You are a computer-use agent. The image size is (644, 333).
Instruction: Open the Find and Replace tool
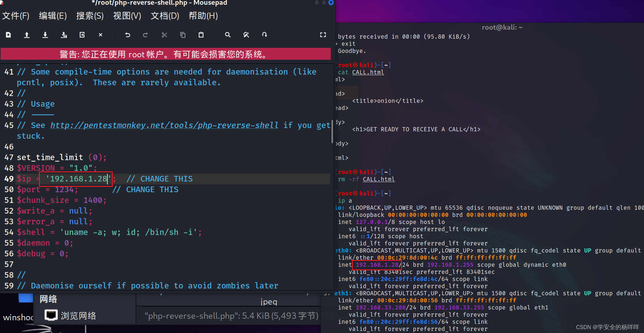point(246,35)
